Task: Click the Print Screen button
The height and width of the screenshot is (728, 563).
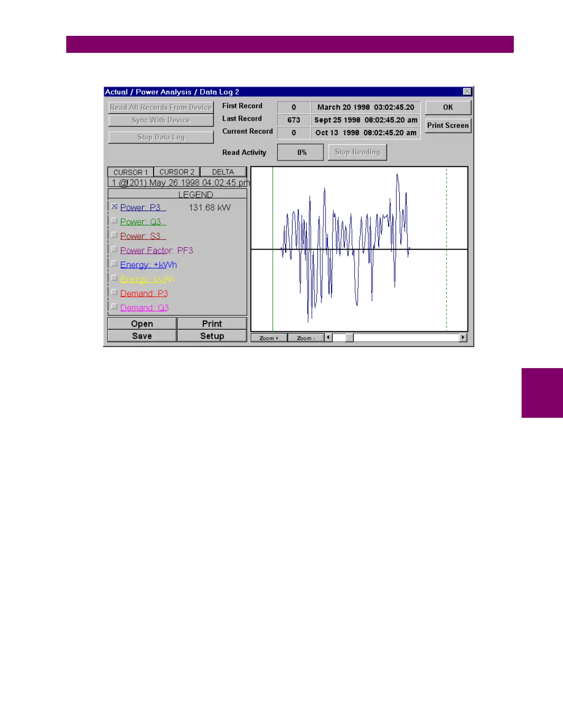Action: coord(448,125)
